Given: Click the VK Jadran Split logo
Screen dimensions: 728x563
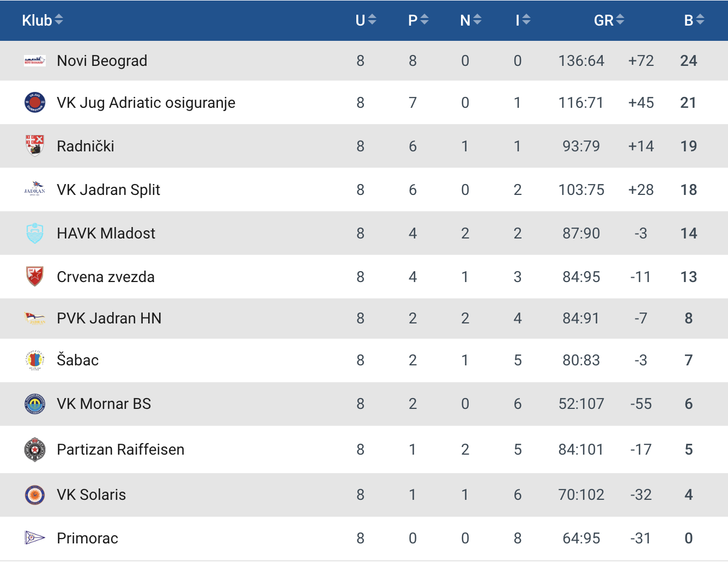Looking at the screenshot, I should 35,189.
